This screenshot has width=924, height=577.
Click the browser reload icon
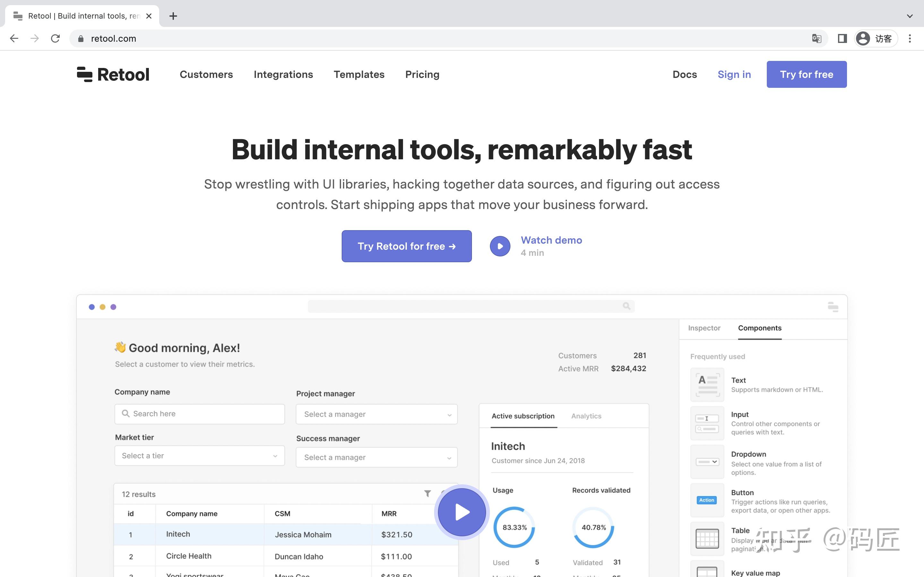tap(56, 38)
